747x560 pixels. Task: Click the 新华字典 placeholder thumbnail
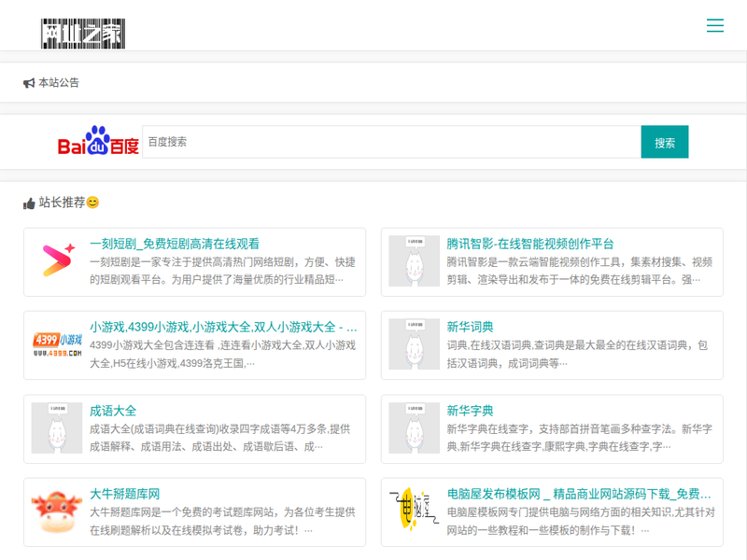(x=414, y=428)
